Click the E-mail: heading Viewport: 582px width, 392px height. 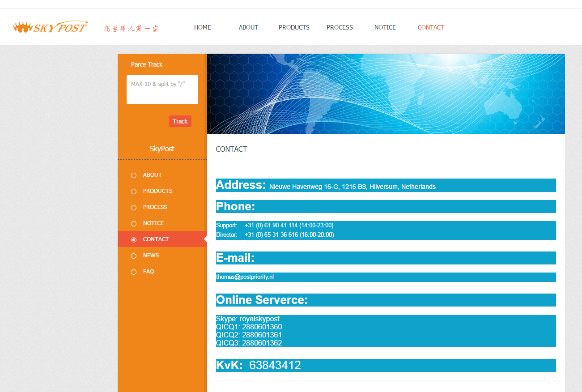[x=235, y=258]
